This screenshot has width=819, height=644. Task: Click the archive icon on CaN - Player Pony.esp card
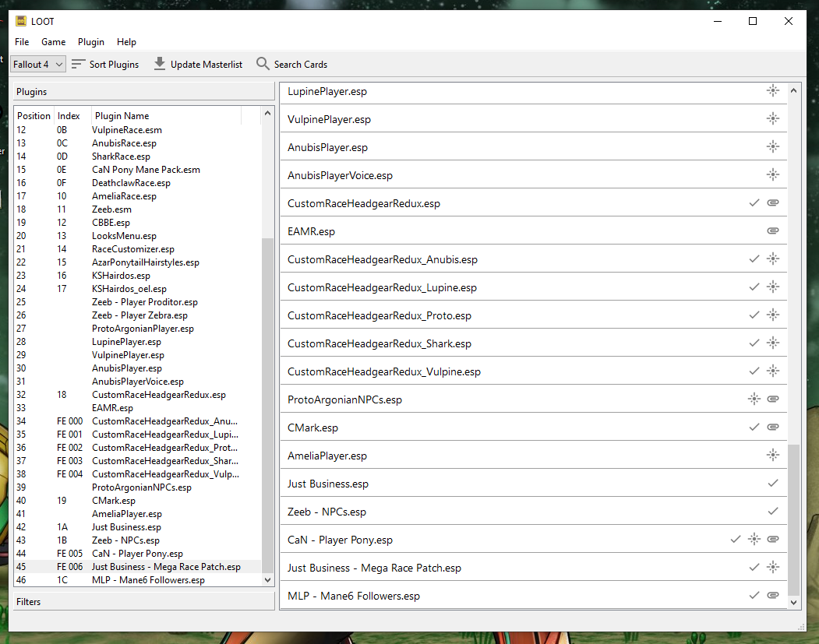point(773,539)
